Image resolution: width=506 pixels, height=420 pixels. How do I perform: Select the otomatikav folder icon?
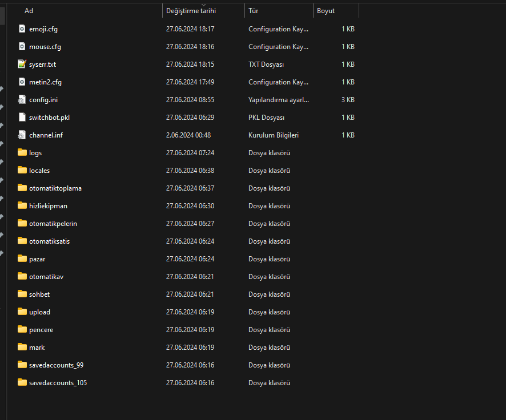tap(22, 277)
